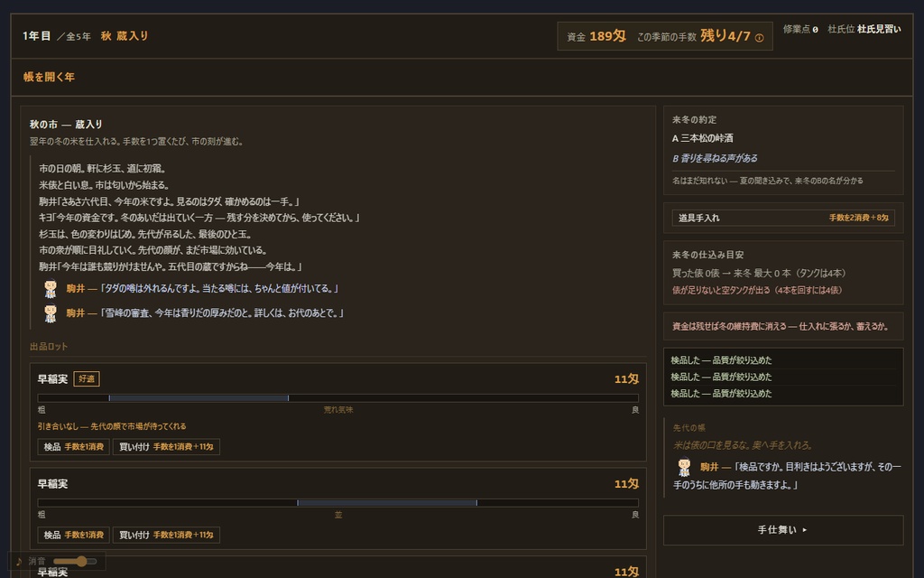Click Komai's avatar beside the 雪峰の審査 line
The height and width of the screenshot is (578, 924).
pos(51,312)
